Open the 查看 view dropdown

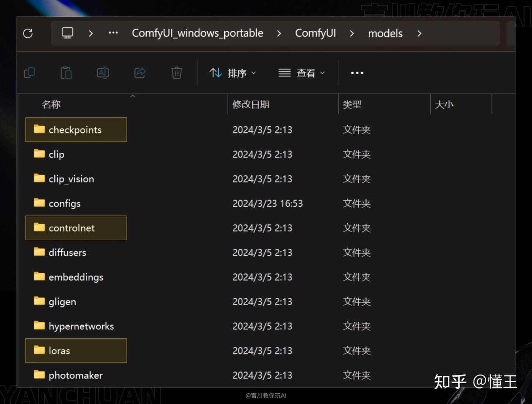pyautogui.click(x=302, y=73)
